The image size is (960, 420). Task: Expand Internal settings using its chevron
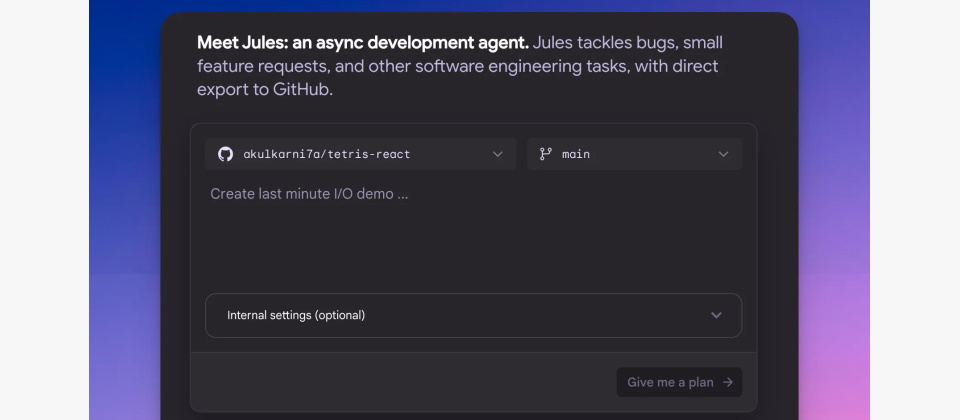[x=716, y=315]
